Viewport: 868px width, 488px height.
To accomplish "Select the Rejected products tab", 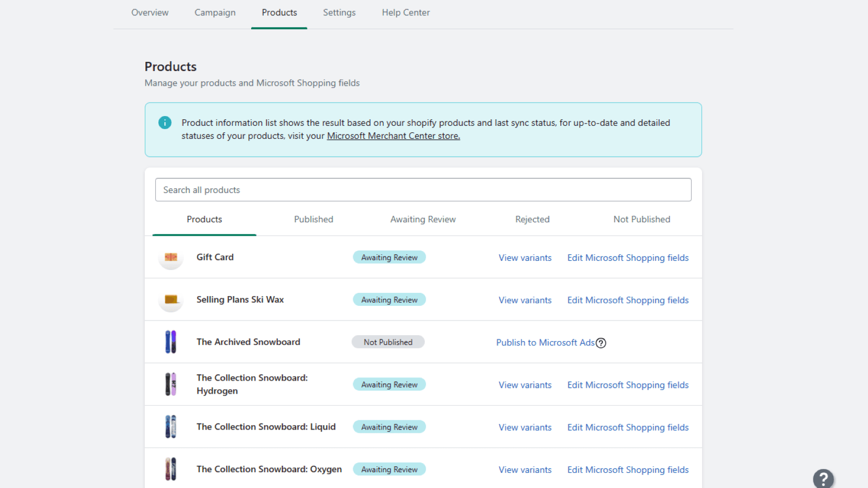I will (x=532, y=219).
